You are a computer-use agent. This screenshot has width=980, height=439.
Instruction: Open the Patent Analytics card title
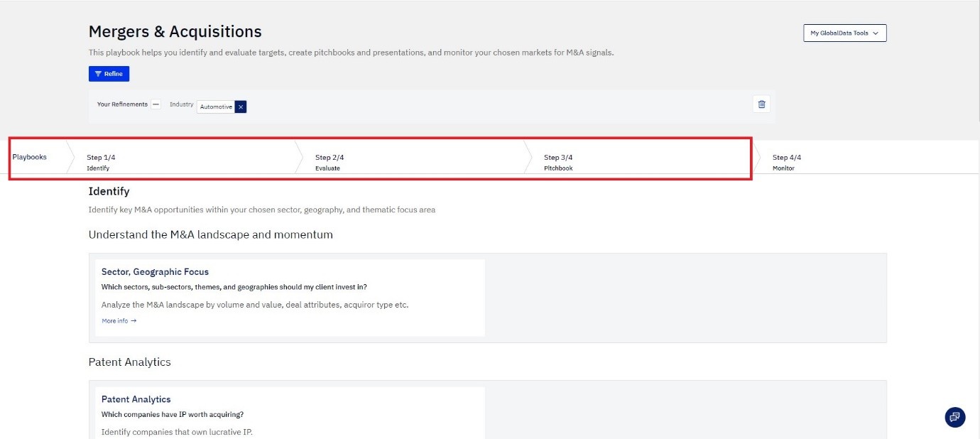click(x=136, y=399)
